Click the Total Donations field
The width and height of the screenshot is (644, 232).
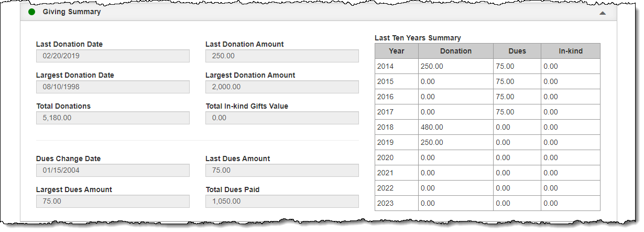pyautogui.click(x=113, y=118)
